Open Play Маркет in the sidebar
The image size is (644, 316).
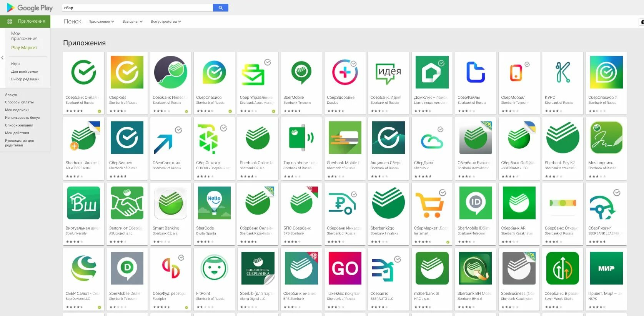point(24,48)
